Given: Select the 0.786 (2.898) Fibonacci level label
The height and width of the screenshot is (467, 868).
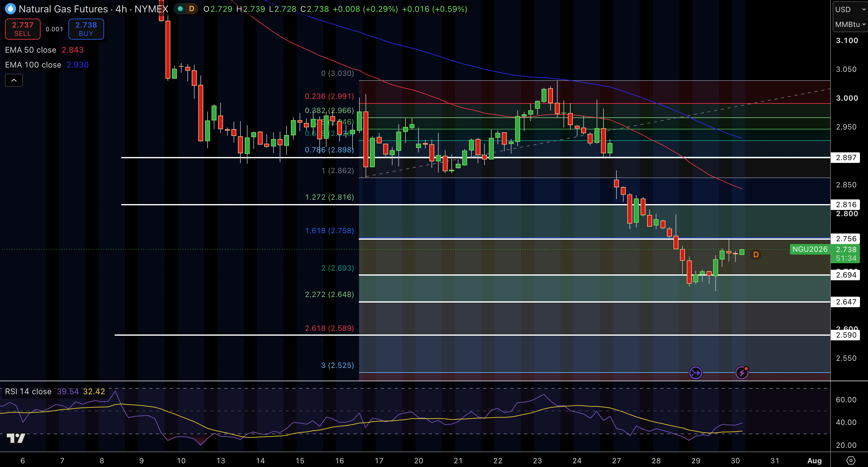Looking at the screenshot, I should coord(329,150).
